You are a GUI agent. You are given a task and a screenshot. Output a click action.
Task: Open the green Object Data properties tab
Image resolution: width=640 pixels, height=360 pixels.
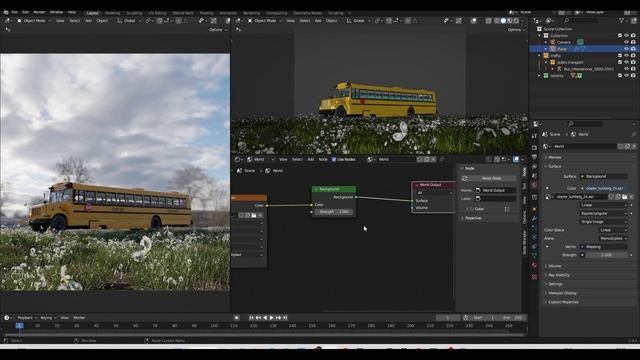[534, 256]
